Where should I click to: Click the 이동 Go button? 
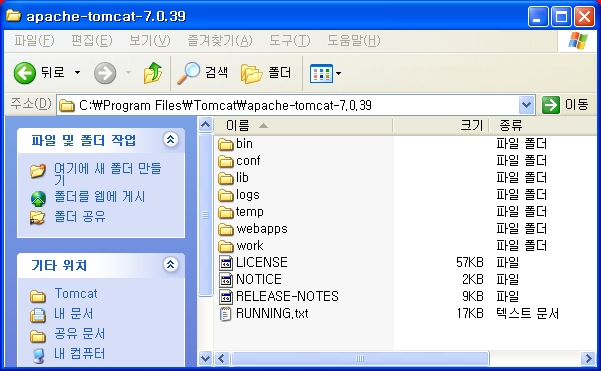click(565, 105)
